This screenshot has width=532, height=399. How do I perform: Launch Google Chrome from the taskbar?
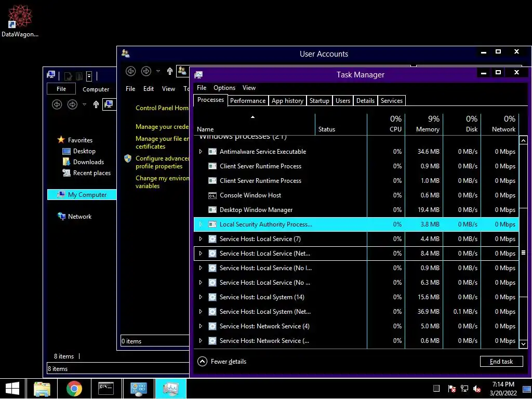pos(74,389)
